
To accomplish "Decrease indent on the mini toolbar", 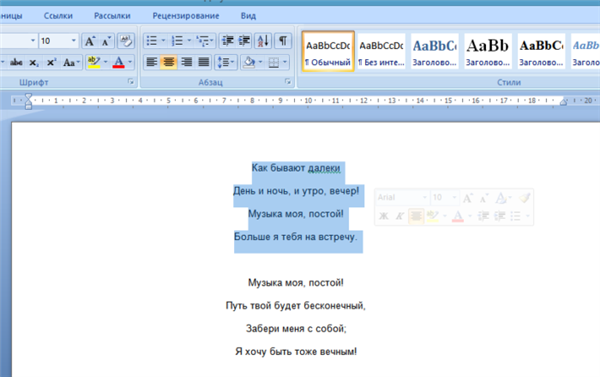I will pyautogui.click(x=483, y=216).
